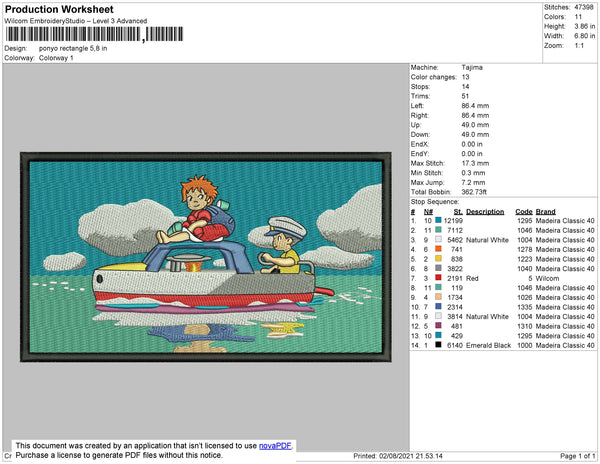This screenshot has width=600, height=464.
Task: Click the 'St.' column header
Action: [x=458, y=212]
